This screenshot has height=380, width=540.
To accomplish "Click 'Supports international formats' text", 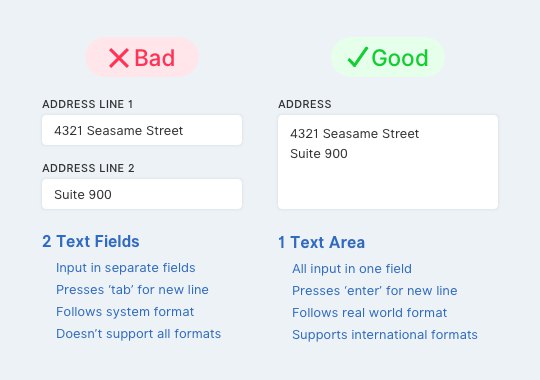I will click(385, 335).
